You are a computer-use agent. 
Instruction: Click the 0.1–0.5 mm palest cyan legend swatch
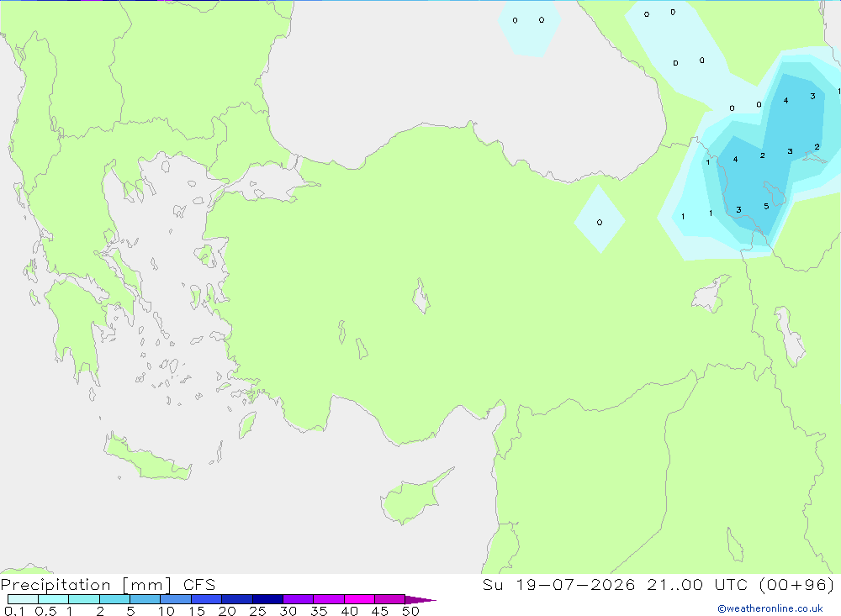[x=23, y=599]
